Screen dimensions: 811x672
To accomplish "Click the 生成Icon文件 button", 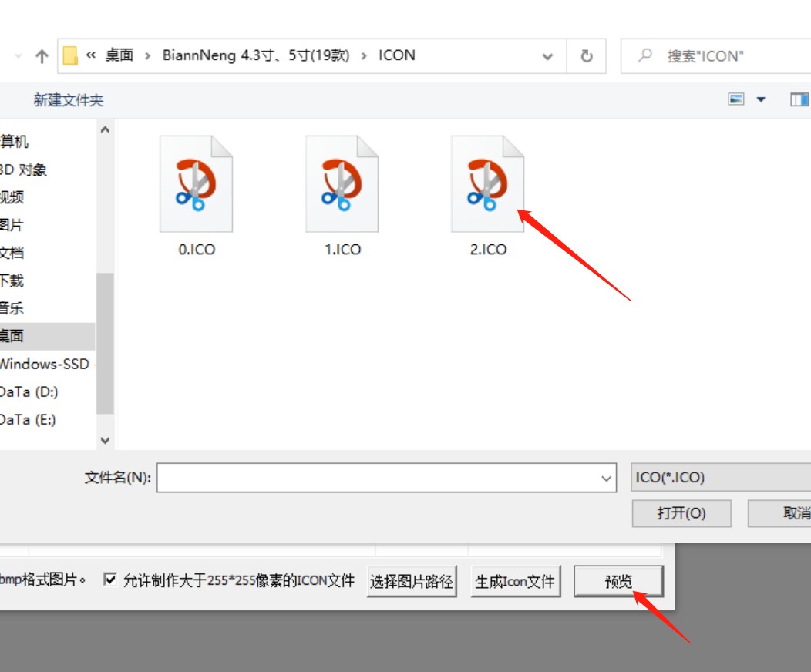I will coord(515,582).
